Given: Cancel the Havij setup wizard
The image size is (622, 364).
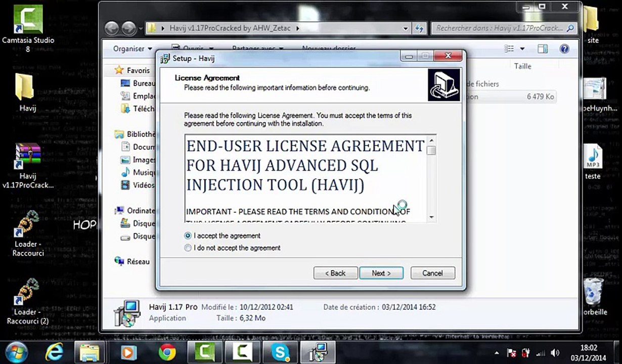Looking at the screenshot, I should 433,273.
